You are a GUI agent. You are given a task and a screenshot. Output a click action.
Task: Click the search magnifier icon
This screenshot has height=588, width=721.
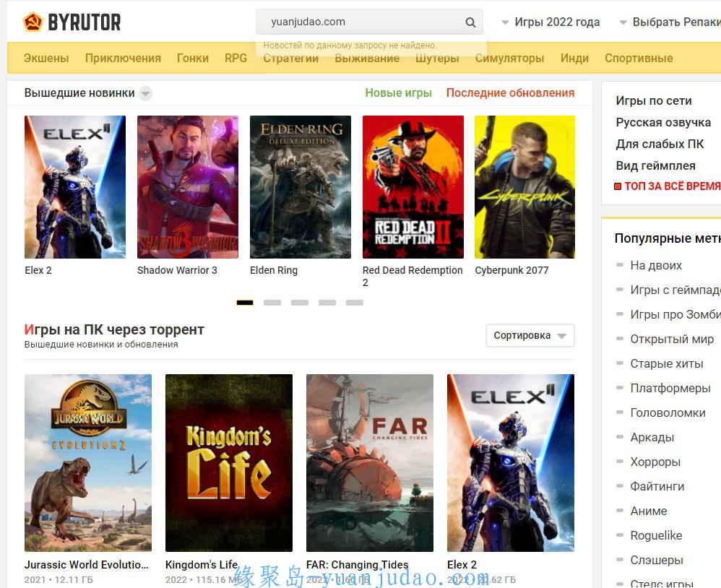(x=470, y=22)
